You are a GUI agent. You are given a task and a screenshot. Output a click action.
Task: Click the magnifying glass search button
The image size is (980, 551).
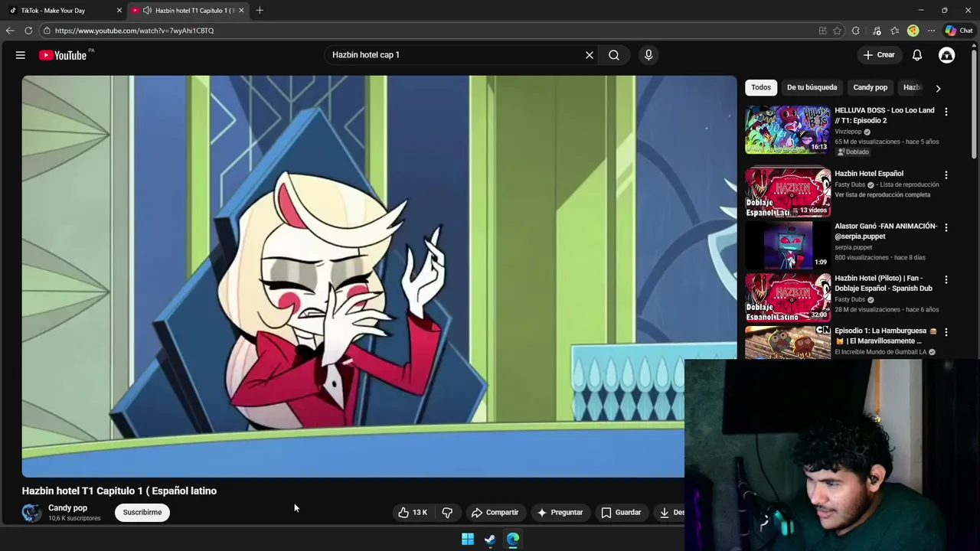[614, 55]
